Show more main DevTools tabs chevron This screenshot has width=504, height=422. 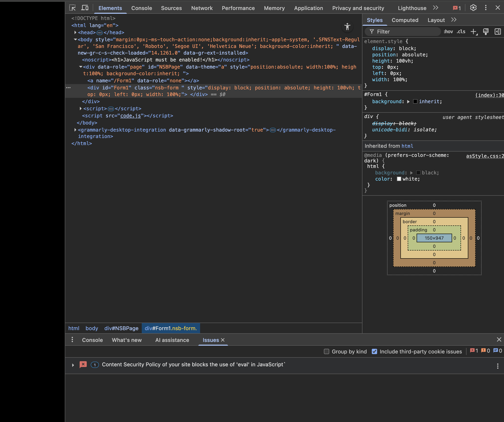pos(436,8)
